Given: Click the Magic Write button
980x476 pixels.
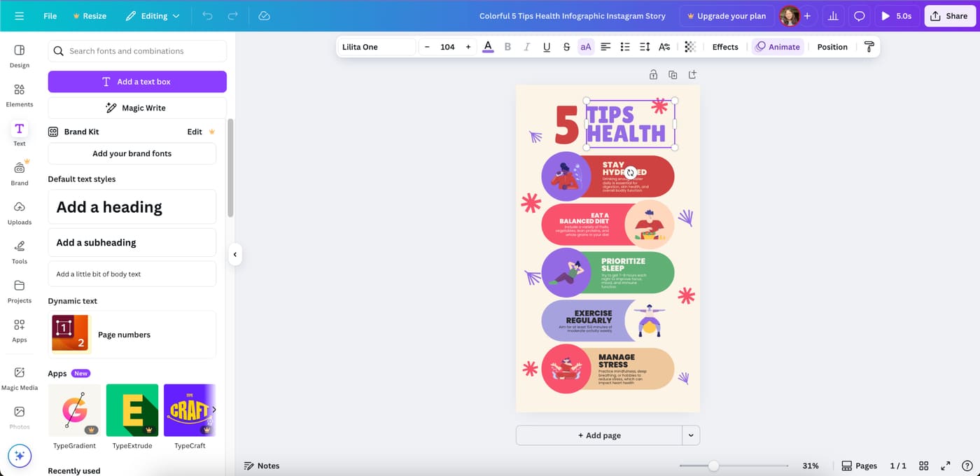Looking at the screenshot, I should tap(137, 107).
